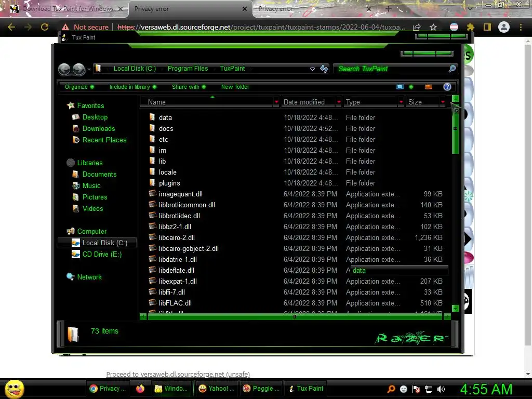Open Date modified column filter dropdown

coord(339,102)
